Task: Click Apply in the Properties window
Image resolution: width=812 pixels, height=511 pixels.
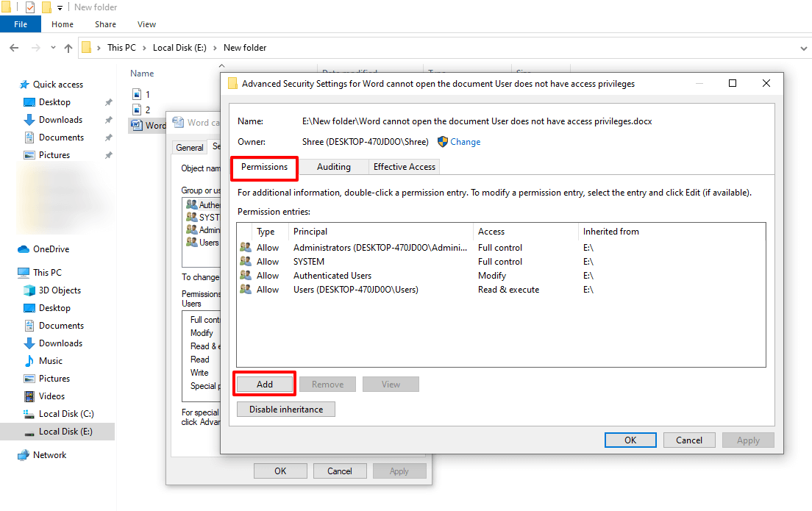Action: click(x=399, y=471)
